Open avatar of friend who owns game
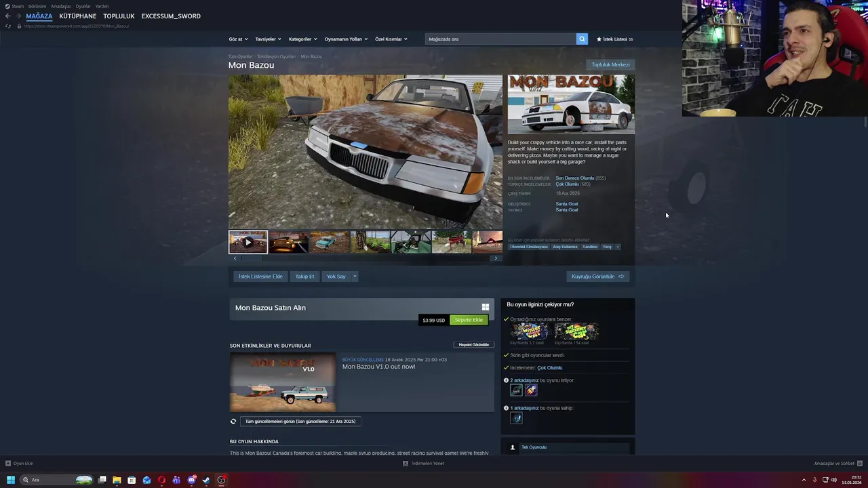 (x=517, y=418)
